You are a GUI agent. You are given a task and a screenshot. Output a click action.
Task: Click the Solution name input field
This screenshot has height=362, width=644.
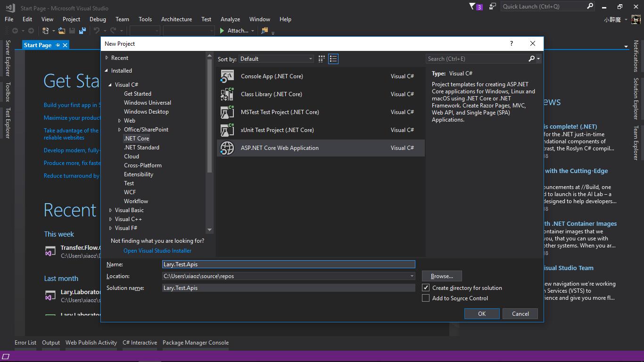point(289,288)
